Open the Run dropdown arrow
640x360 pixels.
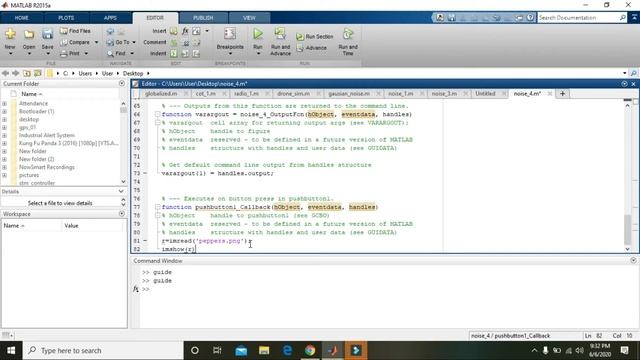click(258, 54)
